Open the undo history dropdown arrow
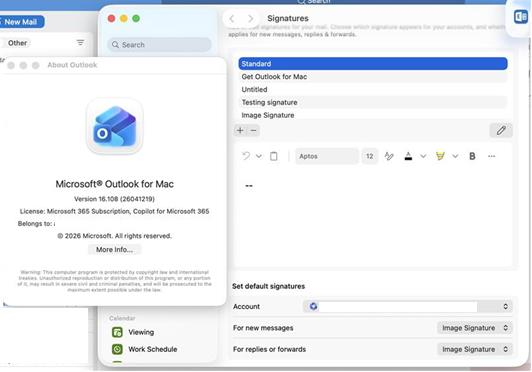 coord(259,156)
